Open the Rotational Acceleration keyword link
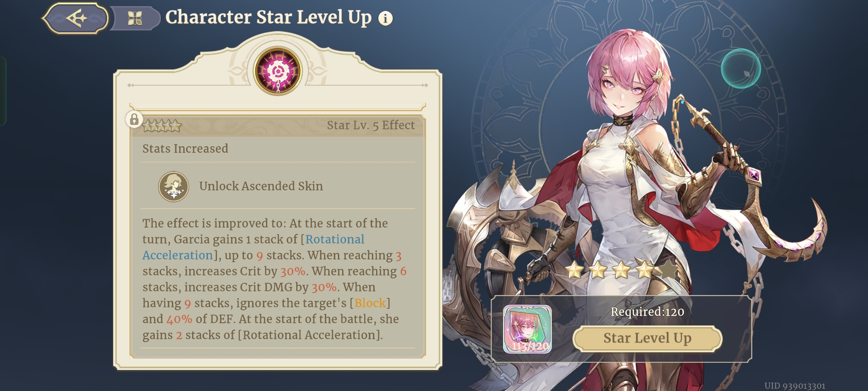Screen dimensions: 868x391 point(253,247)
